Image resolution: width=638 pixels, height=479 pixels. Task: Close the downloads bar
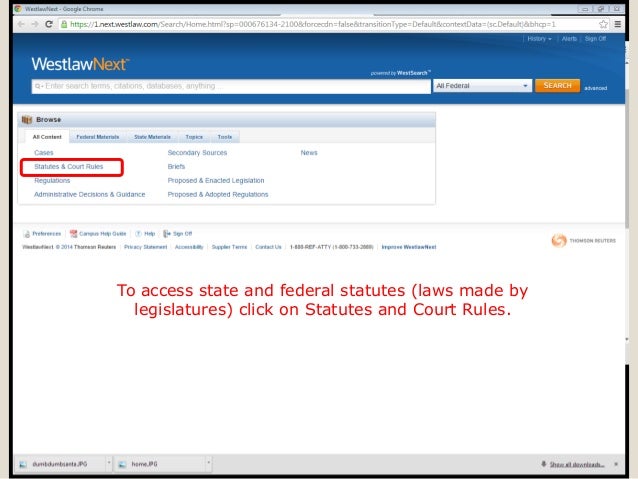coord(616,464)
